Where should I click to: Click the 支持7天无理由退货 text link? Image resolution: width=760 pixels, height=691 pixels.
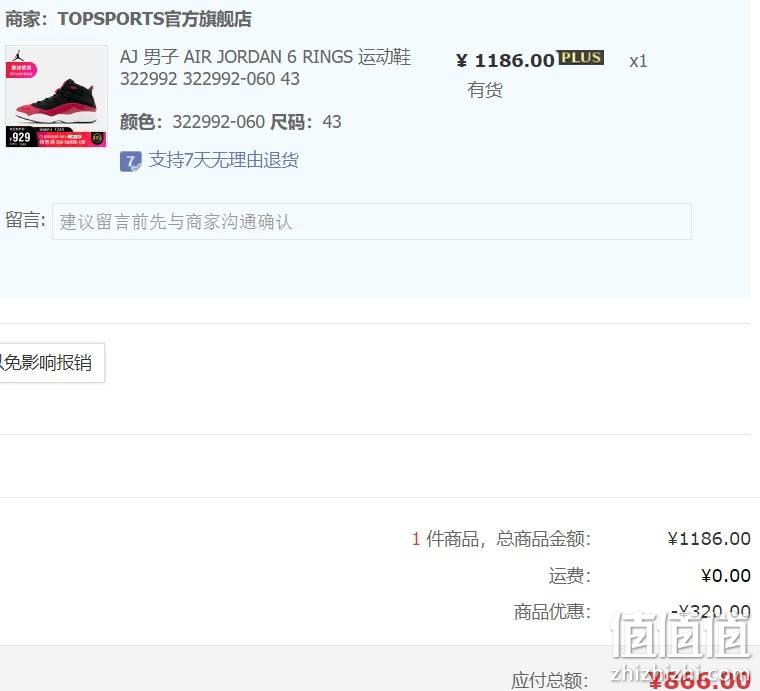pos(223,160)
